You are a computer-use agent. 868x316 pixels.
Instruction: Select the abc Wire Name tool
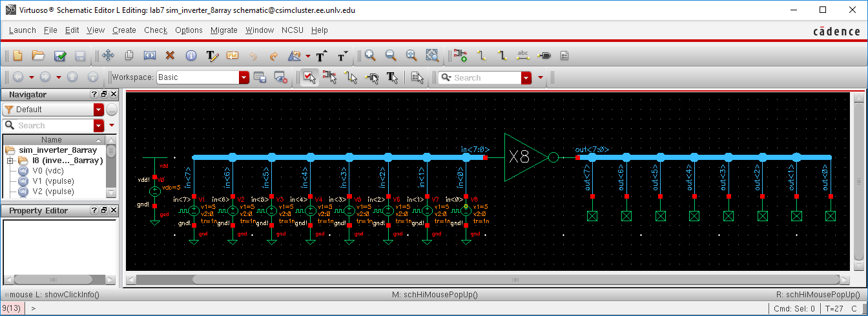click(x=524, y=56)
